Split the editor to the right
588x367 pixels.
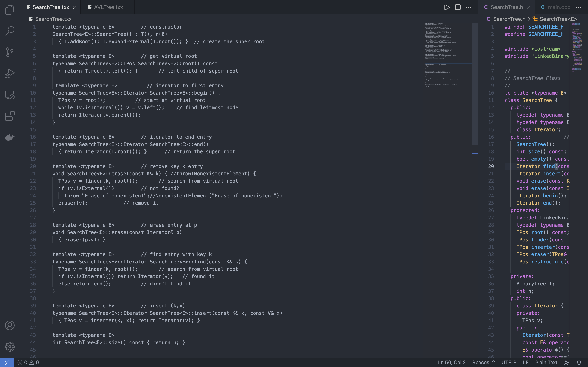pos(458,7)
